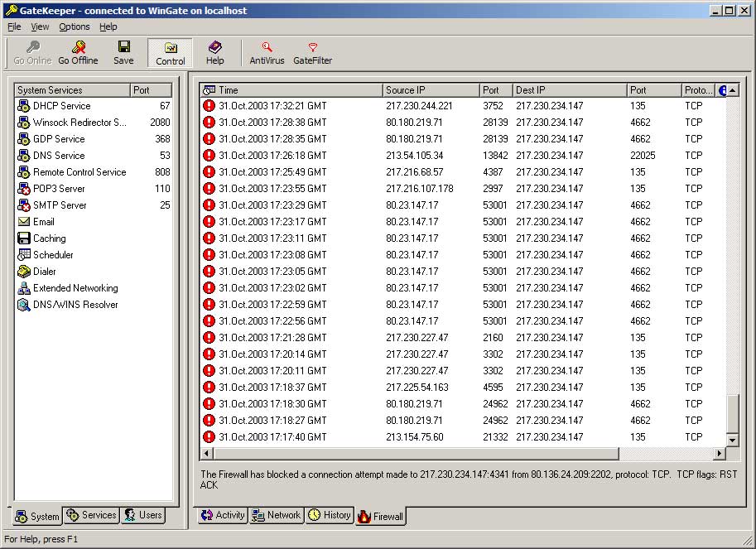
Task: Click the horizontal scrollbar right arrow
Action: pos(720,453)
